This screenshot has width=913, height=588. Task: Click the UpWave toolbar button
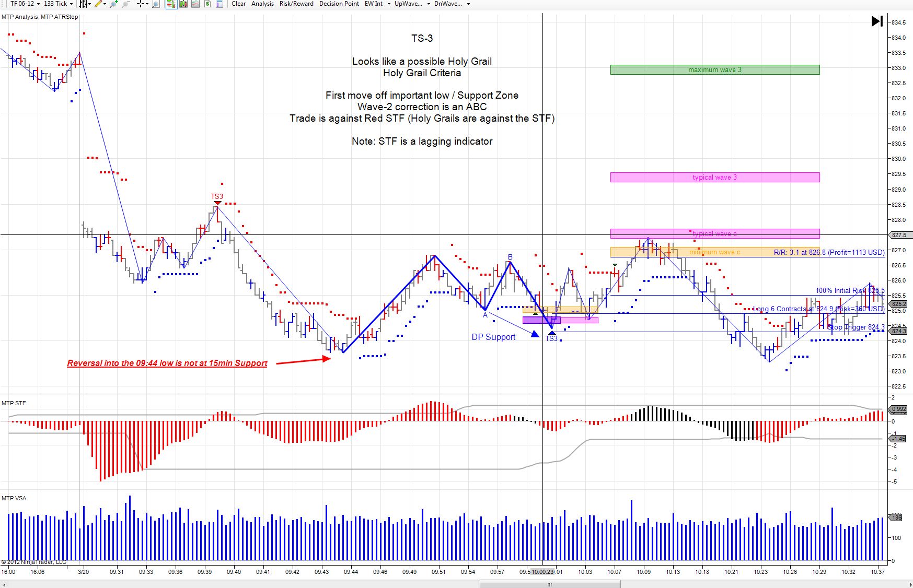coord(409,4)
